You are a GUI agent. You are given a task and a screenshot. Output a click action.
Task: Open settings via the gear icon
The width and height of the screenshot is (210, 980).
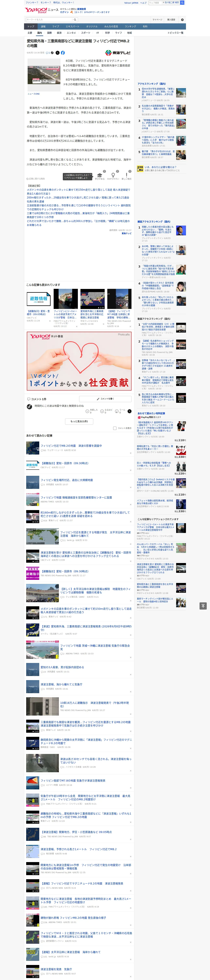(182, 20)
